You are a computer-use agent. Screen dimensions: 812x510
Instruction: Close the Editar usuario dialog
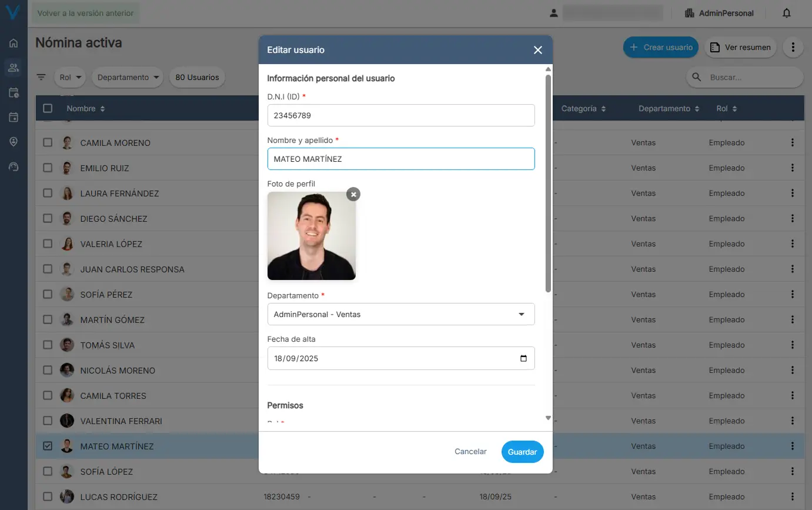coord(537,50)
